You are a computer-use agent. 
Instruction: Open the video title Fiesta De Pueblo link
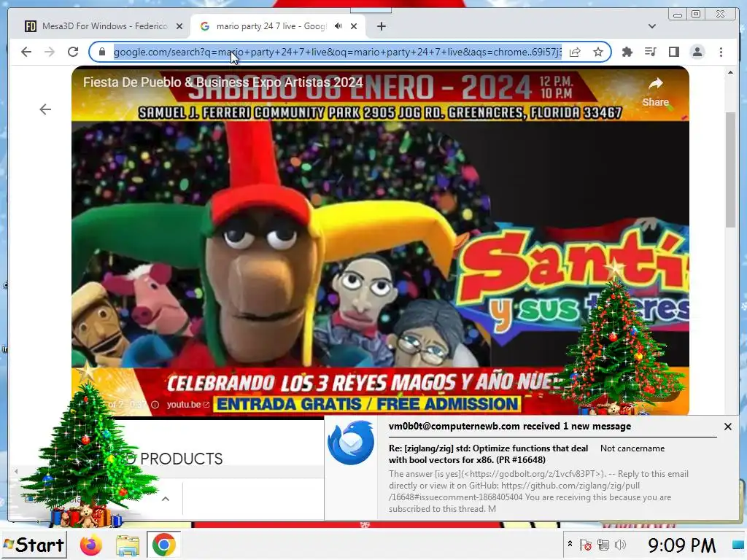[x=223, y=82]
